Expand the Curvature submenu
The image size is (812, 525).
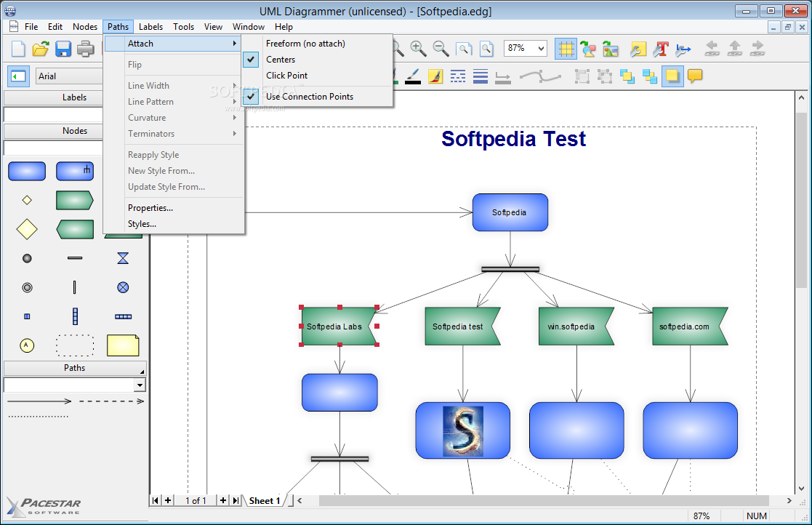coord(174,118)
